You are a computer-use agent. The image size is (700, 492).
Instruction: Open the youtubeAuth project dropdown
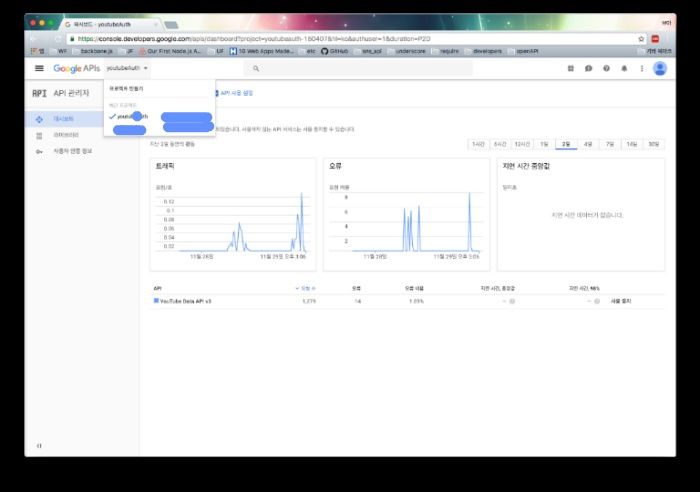[x=127, y=68]
